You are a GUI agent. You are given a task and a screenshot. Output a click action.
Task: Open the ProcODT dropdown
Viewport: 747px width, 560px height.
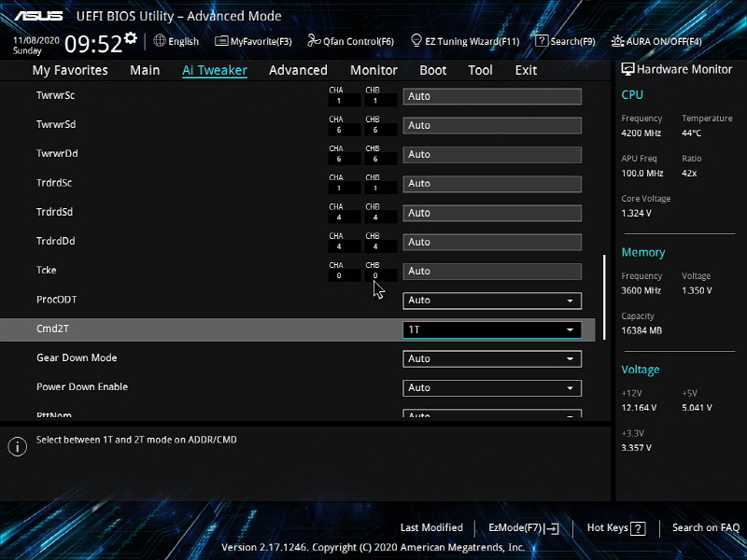tap(492, 301)
